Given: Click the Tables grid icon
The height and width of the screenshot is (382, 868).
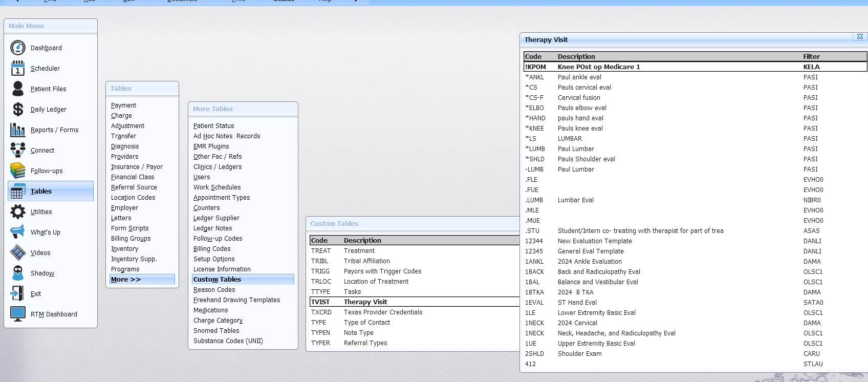Looking at the screenshot, I should (x=18, y=191).
